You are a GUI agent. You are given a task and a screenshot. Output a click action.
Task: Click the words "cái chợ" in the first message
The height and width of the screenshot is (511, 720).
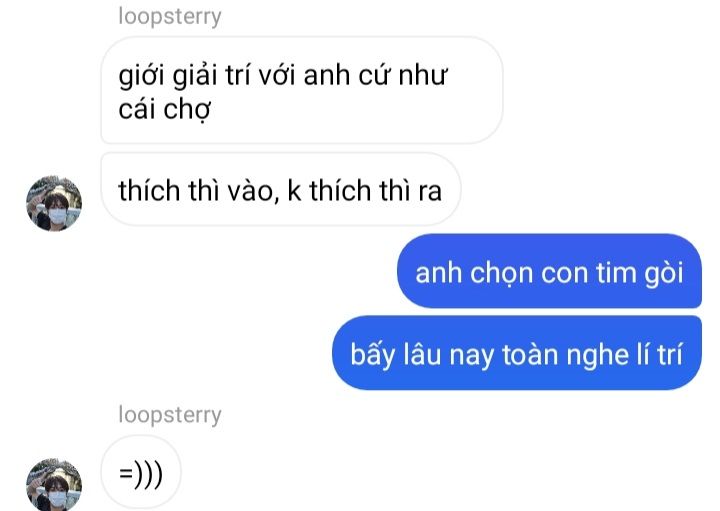coord(164,110)
